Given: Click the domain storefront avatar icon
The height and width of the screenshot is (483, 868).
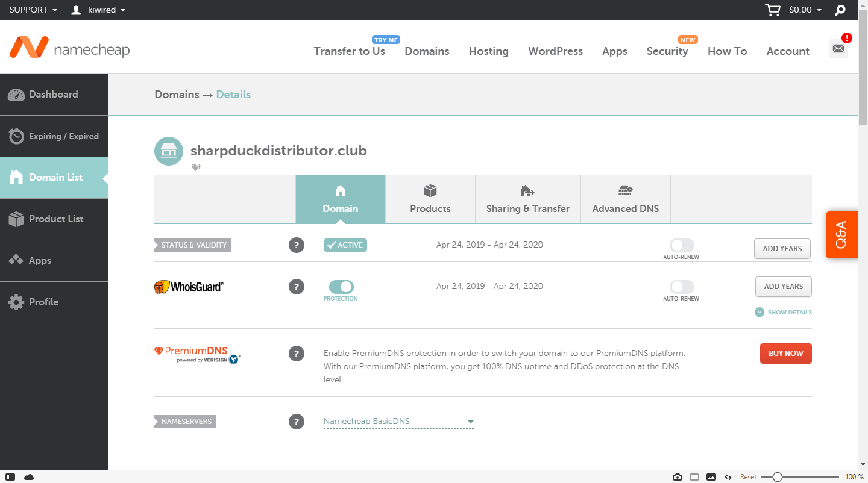Looking at the screenshot, I should coord(169,151).
